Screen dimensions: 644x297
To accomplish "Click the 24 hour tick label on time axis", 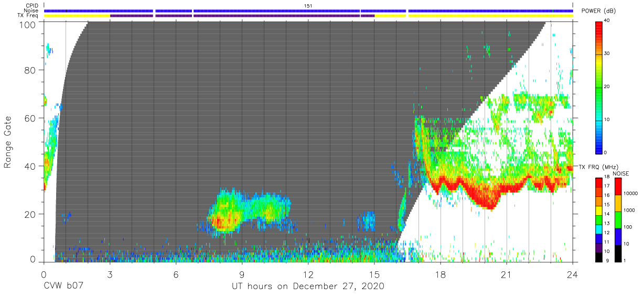I will (573, 274).
